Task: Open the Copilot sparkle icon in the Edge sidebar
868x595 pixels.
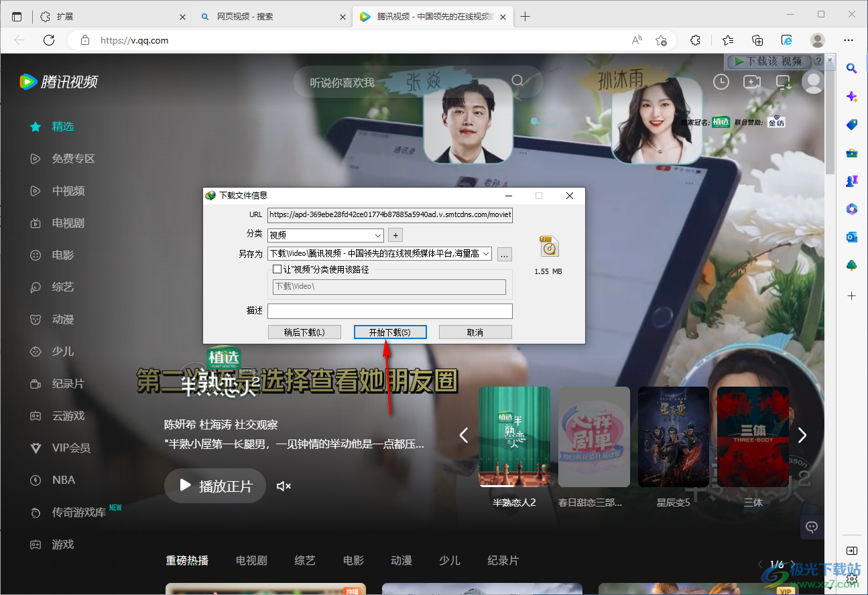Action: [851, 96]
